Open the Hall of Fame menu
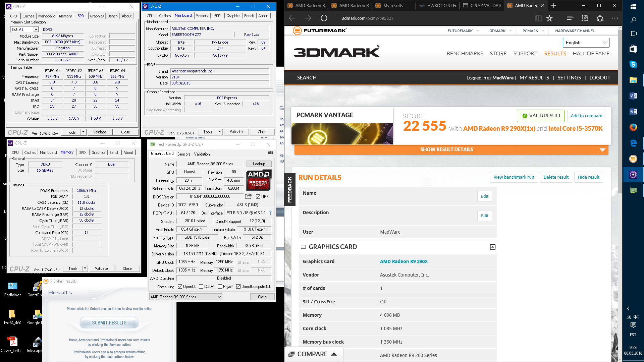This screenshot has width=644, height=362. point(591,54)
